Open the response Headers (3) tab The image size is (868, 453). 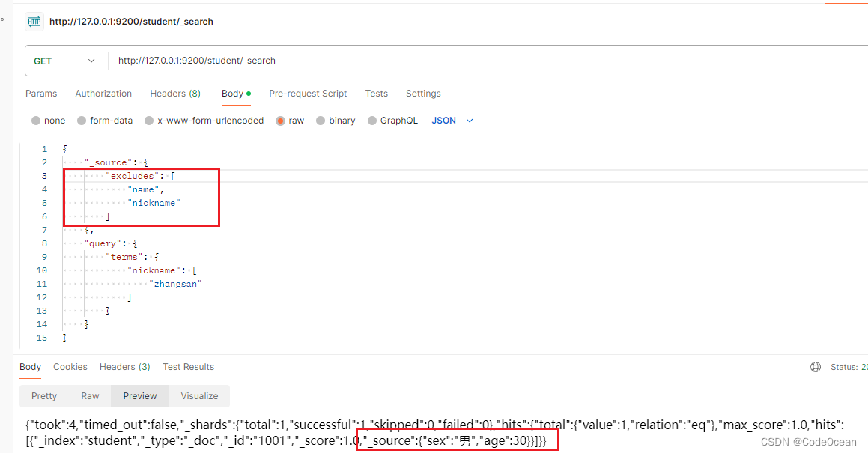click(124, 367)
